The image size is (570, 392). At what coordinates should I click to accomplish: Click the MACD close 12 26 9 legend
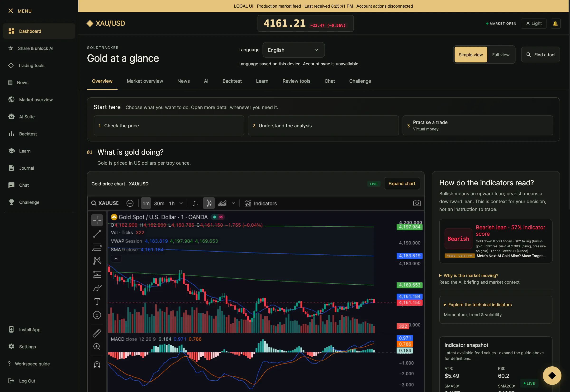pyautogui.click(x=133, y=339)
